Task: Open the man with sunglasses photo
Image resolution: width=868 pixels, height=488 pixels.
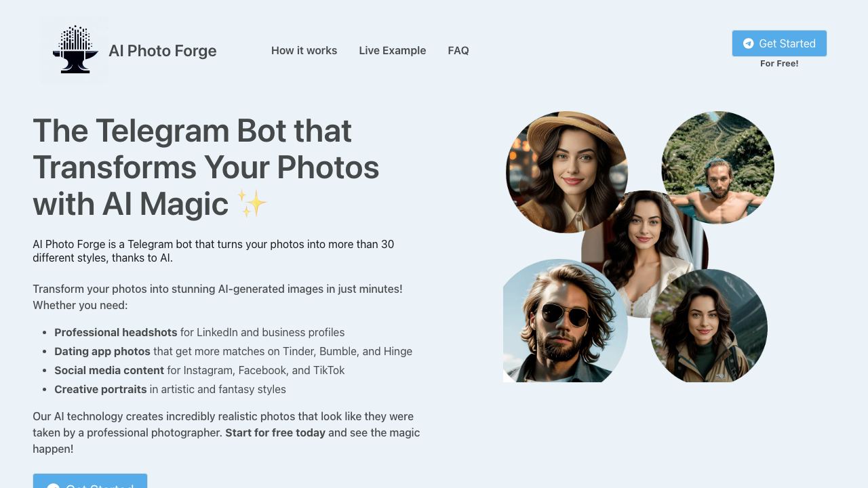Action: pos(566,321)
